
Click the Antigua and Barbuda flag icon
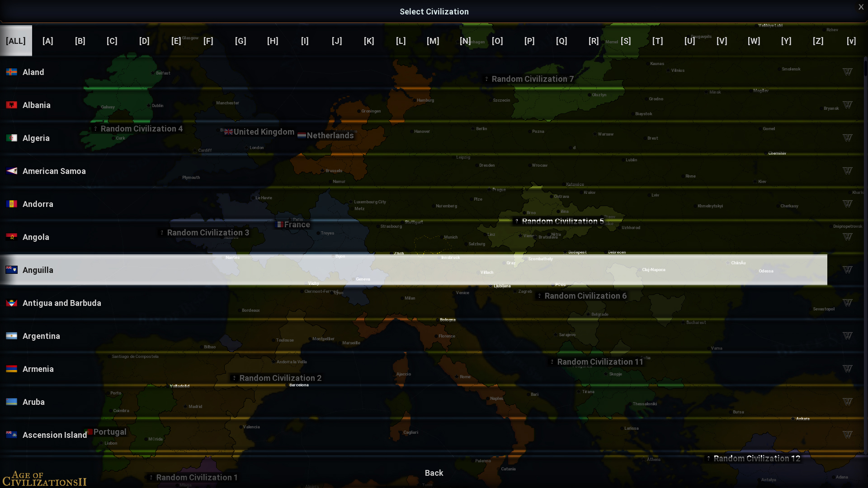pyautogui.click(x=11, y=303)
